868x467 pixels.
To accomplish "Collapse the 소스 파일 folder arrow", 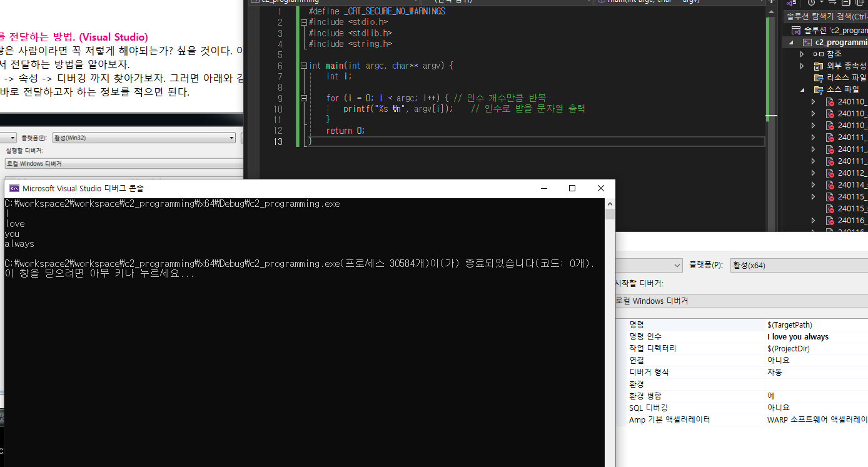I will pyautogui.click(x=802, y=90).
